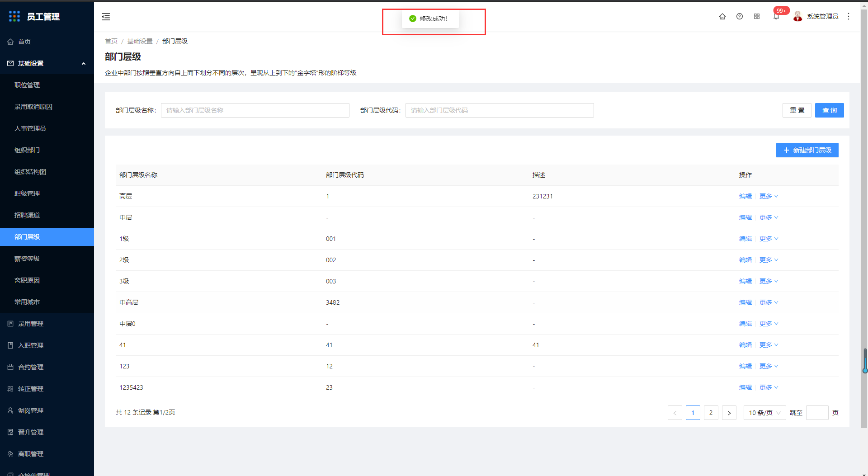Open 人事管理员 menu item

(47, 128)
